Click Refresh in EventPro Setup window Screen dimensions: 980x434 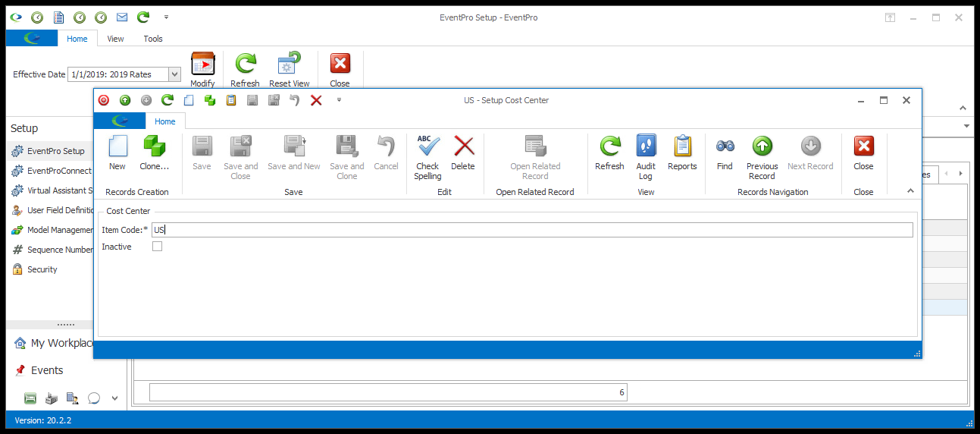pos(245,70)
